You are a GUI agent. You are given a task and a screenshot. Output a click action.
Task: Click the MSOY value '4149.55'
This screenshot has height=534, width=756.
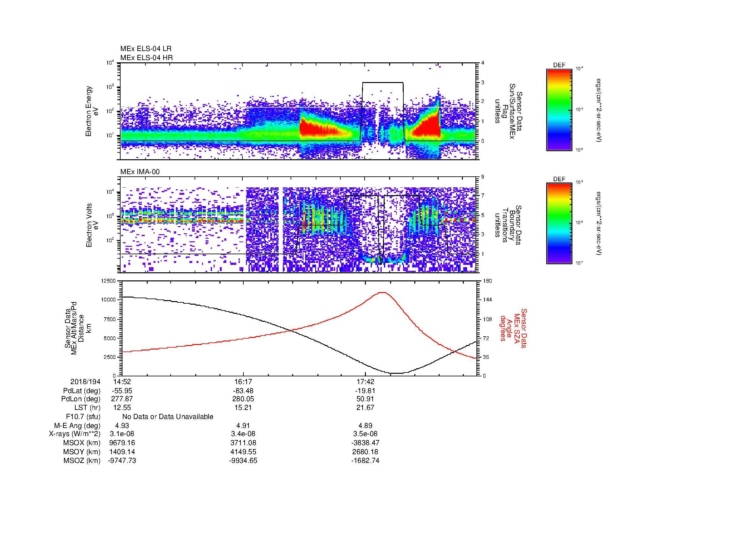[x=243, y=452]
